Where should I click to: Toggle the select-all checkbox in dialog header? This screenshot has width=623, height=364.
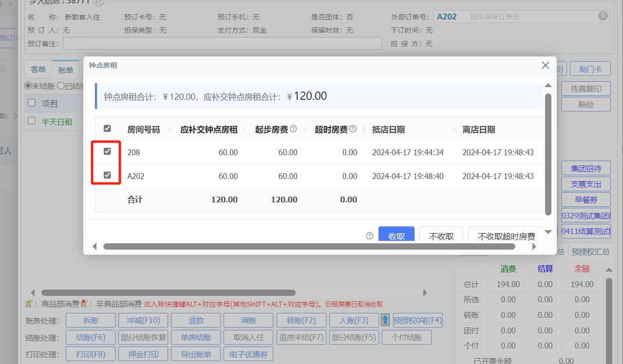(108, 128)
